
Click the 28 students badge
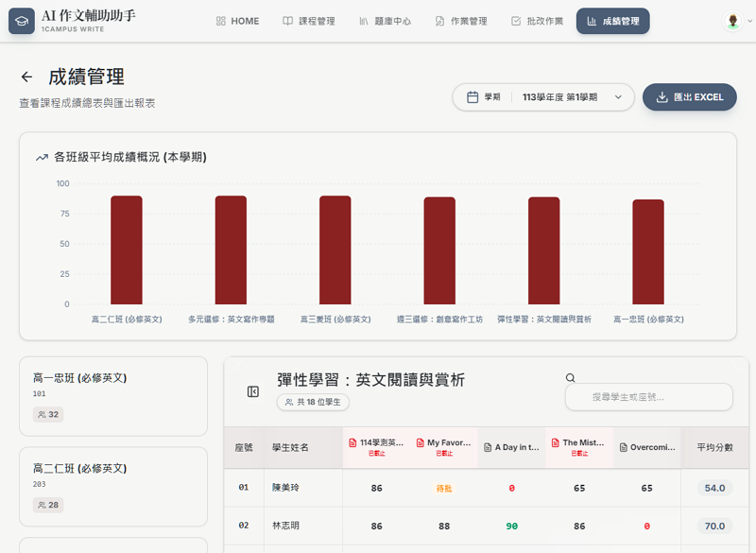[48, 506]
